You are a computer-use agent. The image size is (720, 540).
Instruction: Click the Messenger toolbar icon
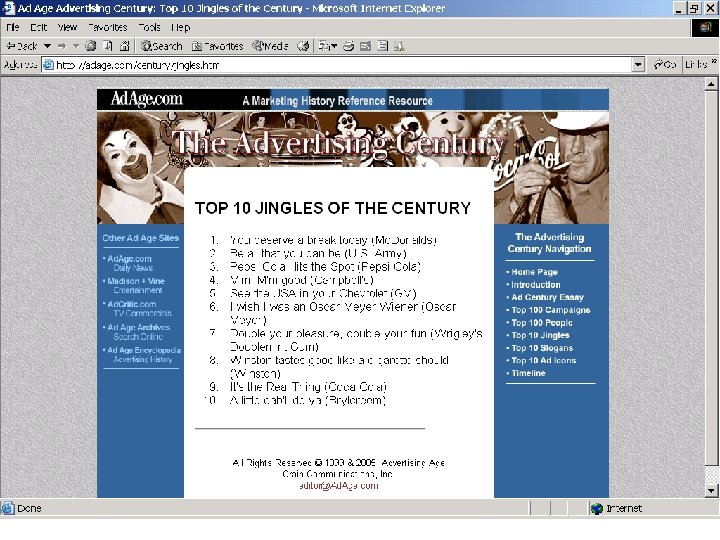pyautogui.click(x=399, y=46)
